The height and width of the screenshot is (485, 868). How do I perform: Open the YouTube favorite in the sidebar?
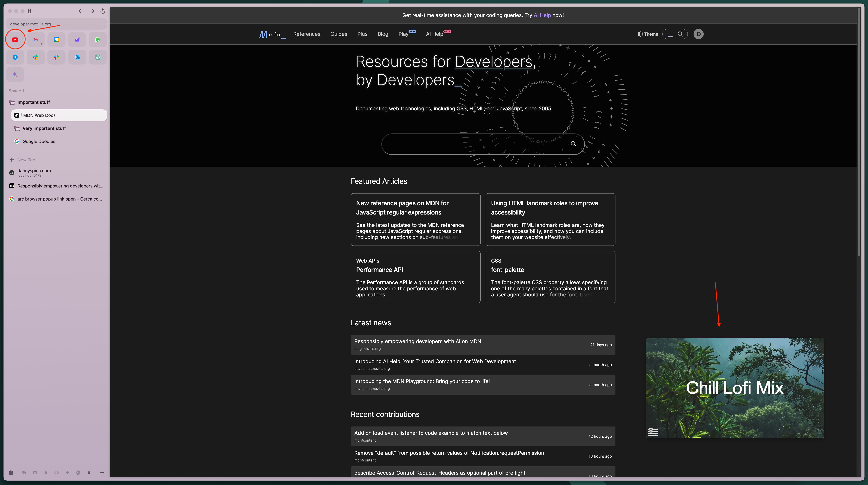pos(15,39)
